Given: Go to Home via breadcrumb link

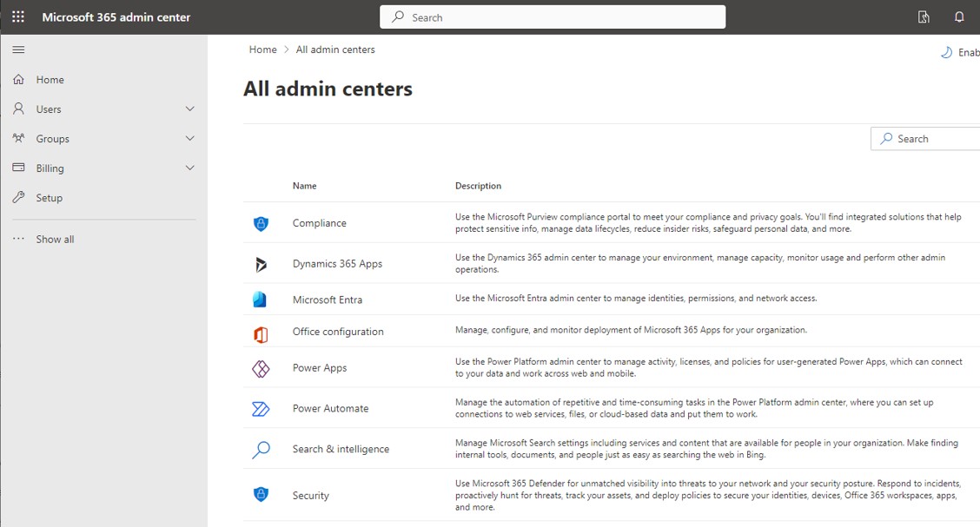Looking at the screenshot, I should [x=262, y=49].
